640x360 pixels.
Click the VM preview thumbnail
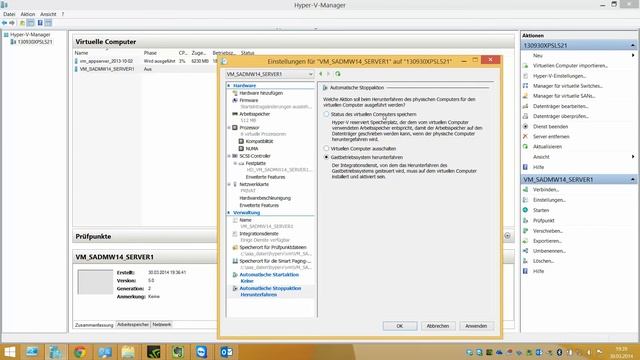[x=95, y=282]
